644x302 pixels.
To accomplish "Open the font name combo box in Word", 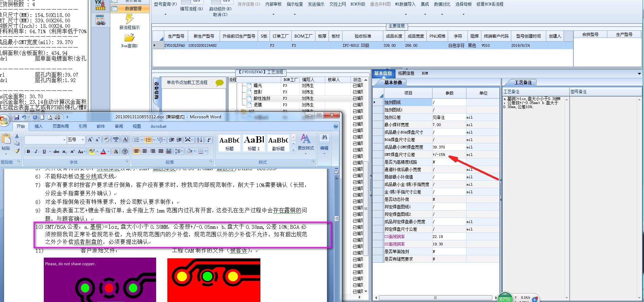I will [45, 140].
